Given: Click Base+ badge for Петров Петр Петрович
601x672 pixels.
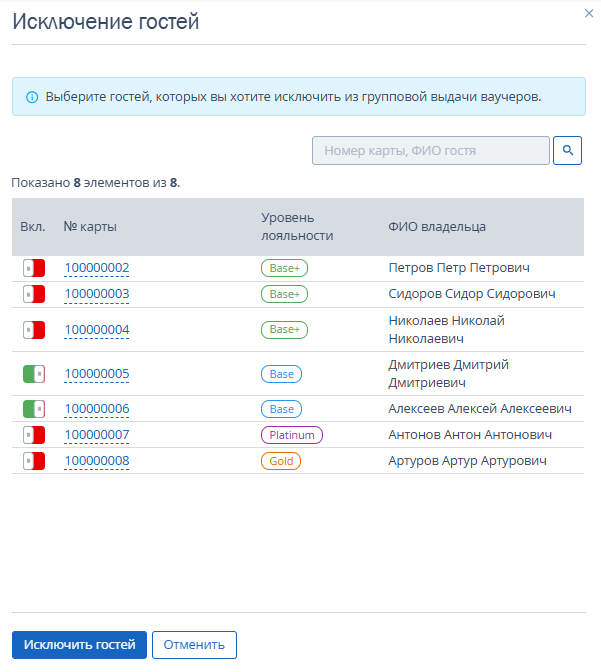Looking at the screenshot, I should 285,268.
